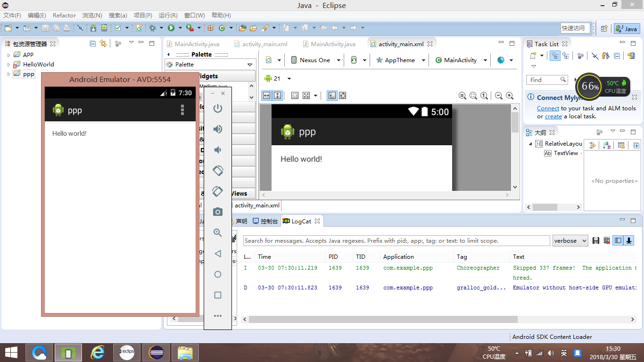The height and width of the screenshot is (362, 644).
Task: Tap the emulator Home circle button
Action: 218,274
